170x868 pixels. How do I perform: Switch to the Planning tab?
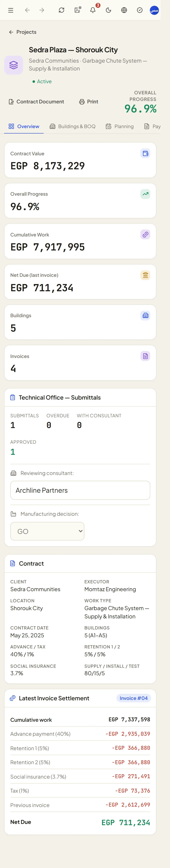(x=120, y=126)
